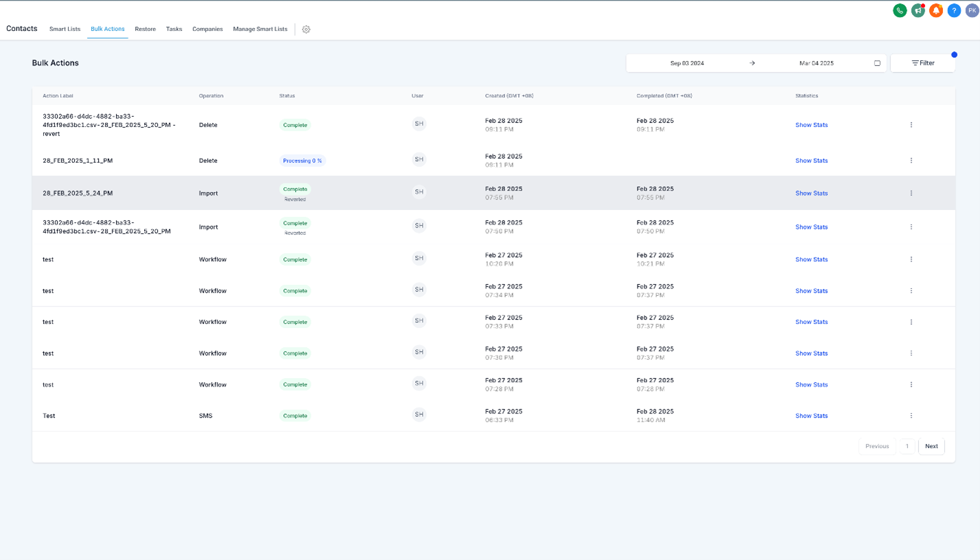Click the green phone dialer icon
The width and height of the screenshot is (980, 560).
click(x=900, y=10)
